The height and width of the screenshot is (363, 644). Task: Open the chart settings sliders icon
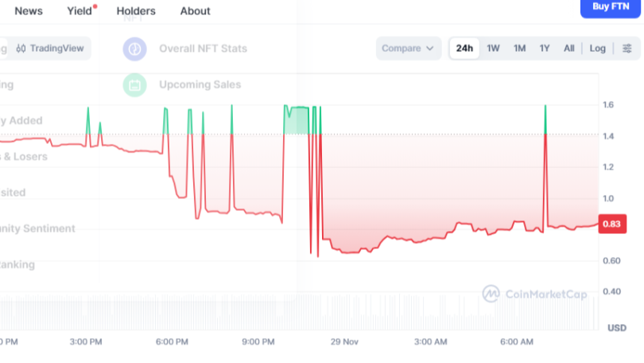[x=627, y=49]
